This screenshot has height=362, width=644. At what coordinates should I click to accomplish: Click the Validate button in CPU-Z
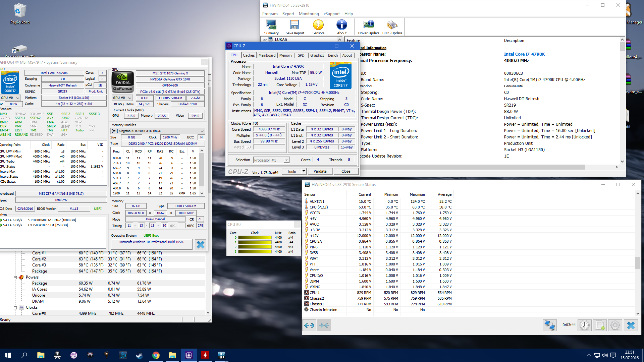point(320,171)
